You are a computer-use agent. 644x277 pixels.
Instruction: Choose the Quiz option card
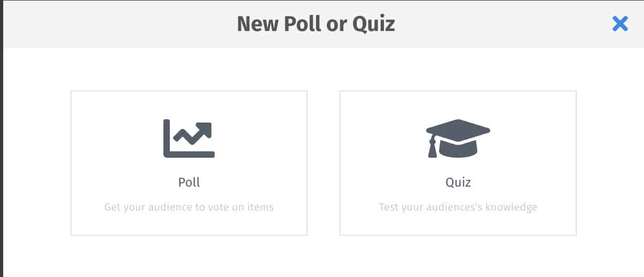point(458,163)
